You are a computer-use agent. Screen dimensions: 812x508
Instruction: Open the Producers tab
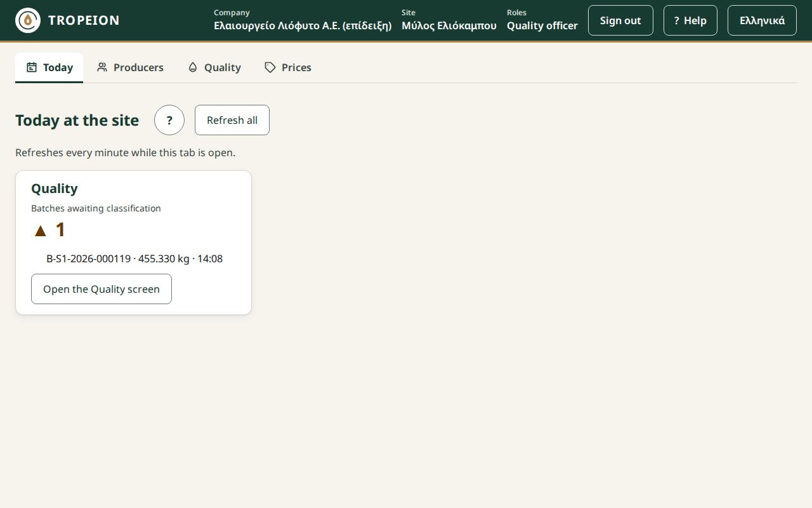pos(130,67)
